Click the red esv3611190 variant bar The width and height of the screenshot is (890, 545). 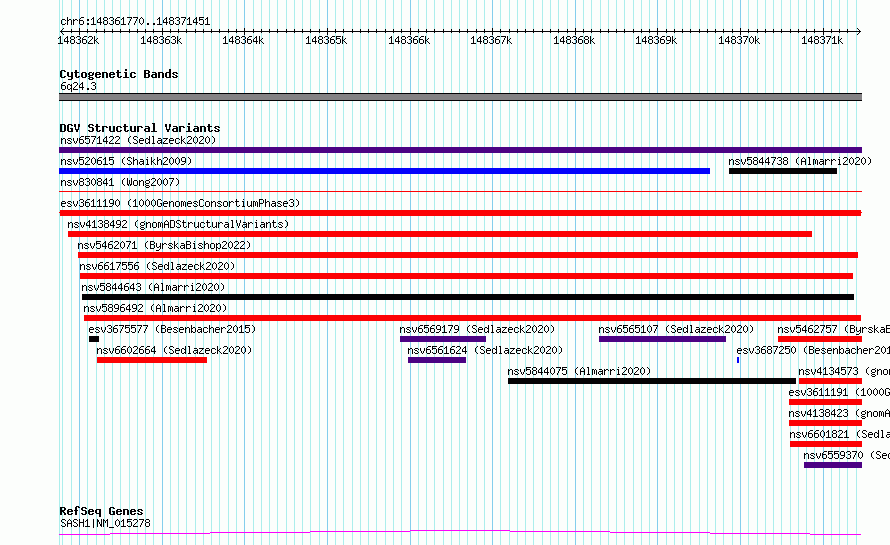click(x=460, y=213)
